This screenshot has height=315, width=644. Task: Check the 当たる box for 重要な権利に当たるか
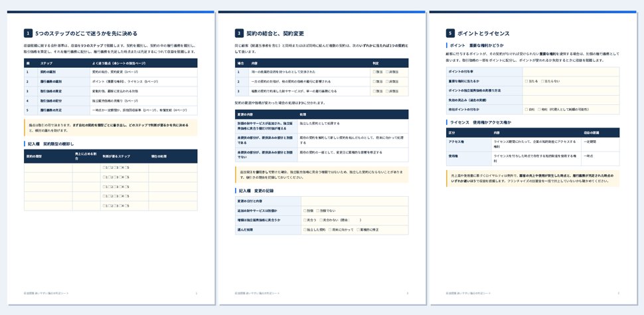click(526, 81)
